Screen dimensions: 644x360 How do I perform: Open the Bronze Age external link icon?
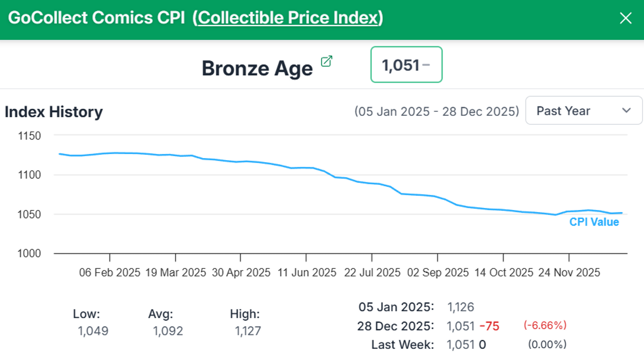tap(327, 61)
